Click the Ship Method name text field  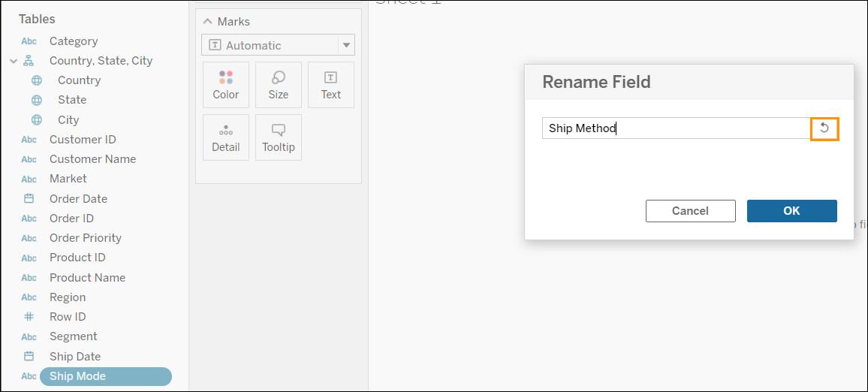point(677,128)
